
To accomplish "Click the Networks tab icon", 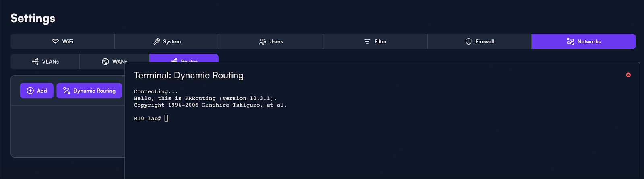I will click(x=570, y=41).
